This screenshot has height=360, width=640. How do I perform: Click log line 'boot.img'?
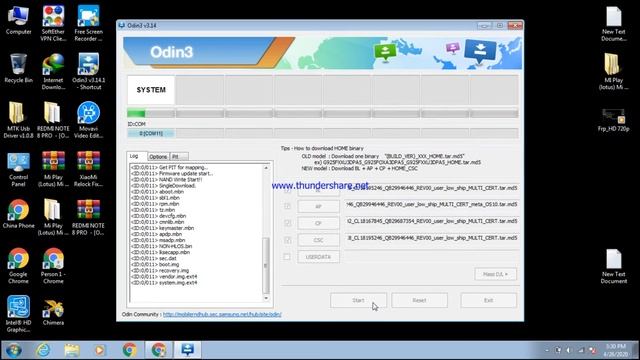(155, 264)
